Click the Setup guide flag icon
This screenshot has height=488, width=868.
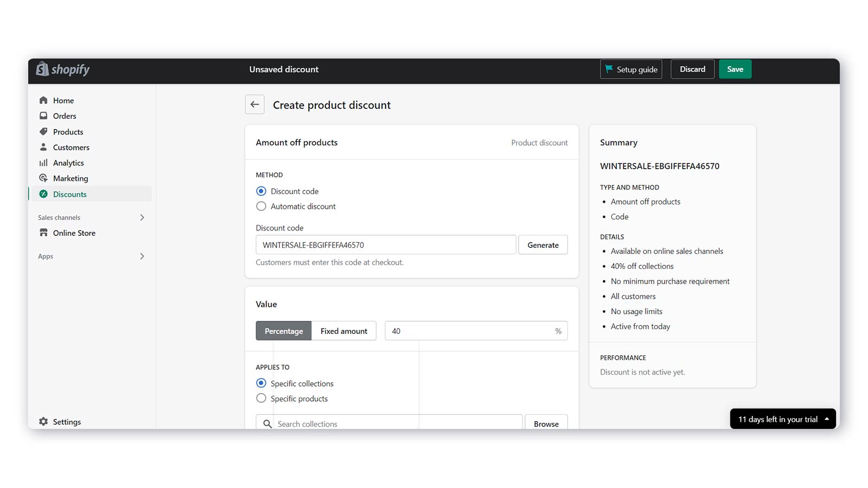point(609,69)
